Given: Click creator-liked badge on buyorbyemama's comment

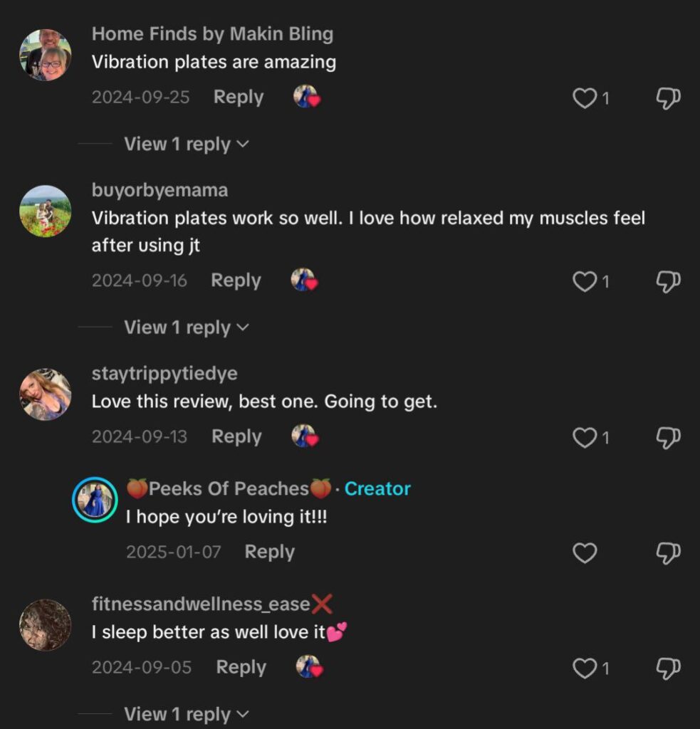Looking at the screenshot, I should 305,280.
